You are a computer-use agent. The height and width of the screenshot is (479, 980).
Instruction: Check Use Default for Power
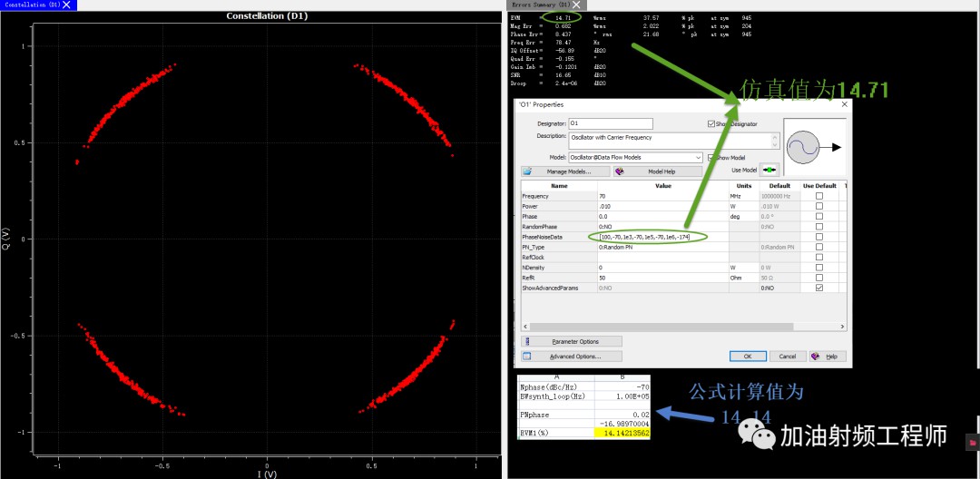[x=819, y=206]
